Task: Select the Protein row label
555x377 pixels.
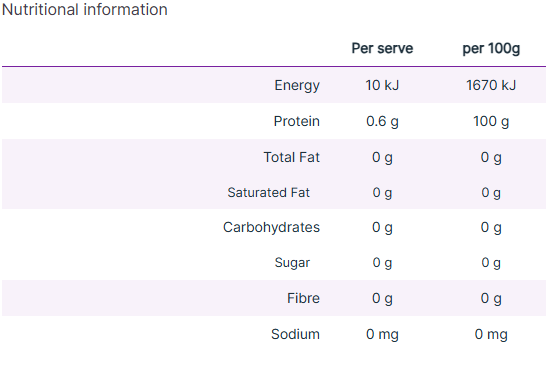Action: 297,121
